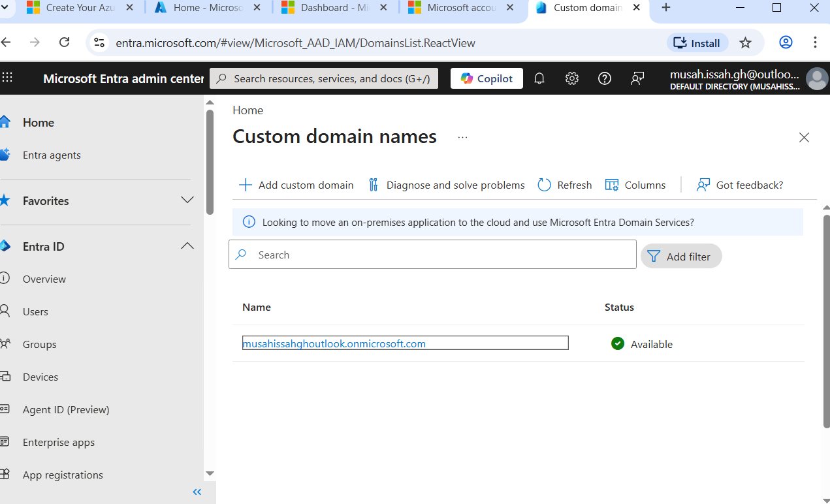Close the Custom domain names pane
This screenshot has width=830, height=504.
click(804, 137)
